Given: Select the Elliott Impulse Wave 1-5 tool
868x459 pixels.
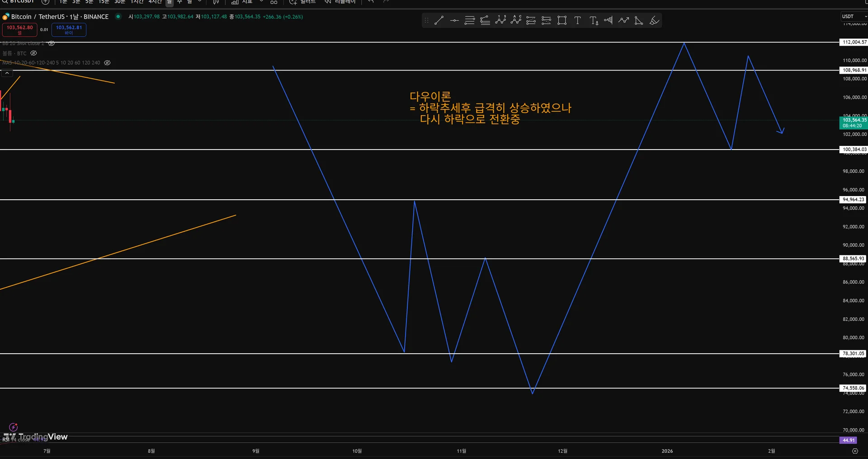Looking at the screenshot, I should (x=500, y=20).
